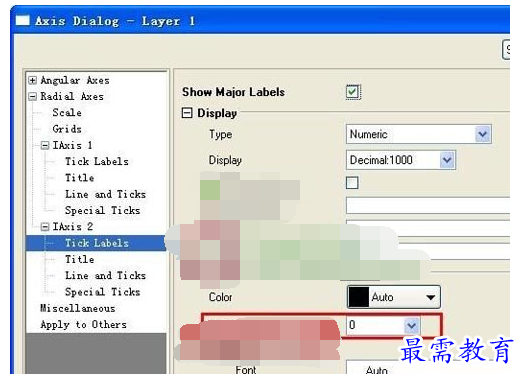
Task: Open Tick Labels under IAxis 1
Action: [x=97, y=162]
